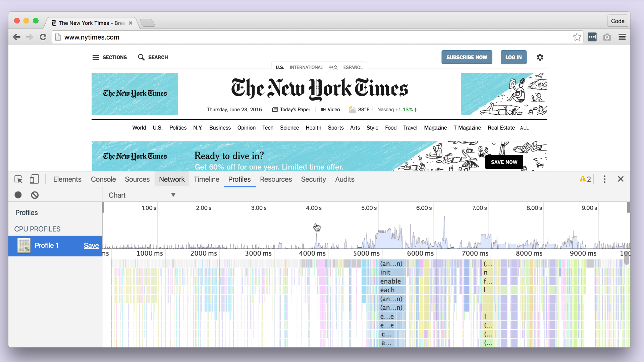Open the Politics section

[178, 128]
